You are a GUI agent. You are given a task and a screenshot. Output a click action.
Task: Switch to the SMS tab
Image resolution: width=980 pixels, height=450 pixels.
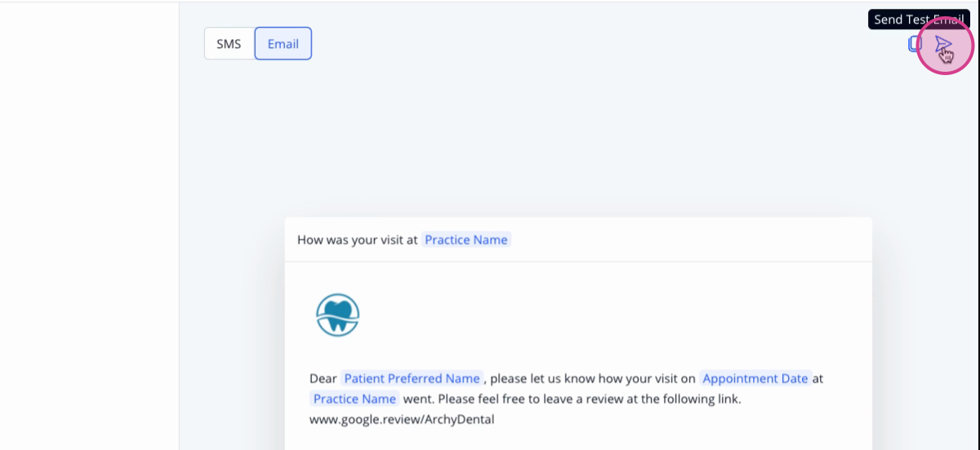click(229, 44)
